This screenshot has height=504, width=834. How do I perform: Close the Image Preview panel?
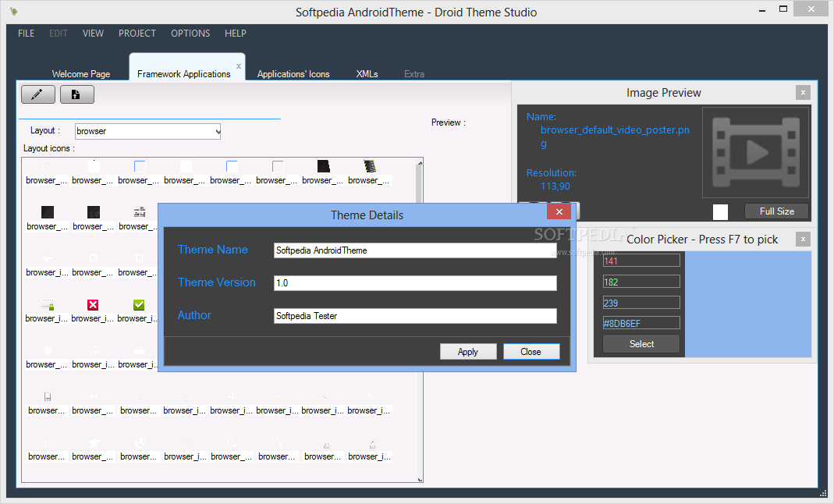pyautogui.click(x=803, y=93)
